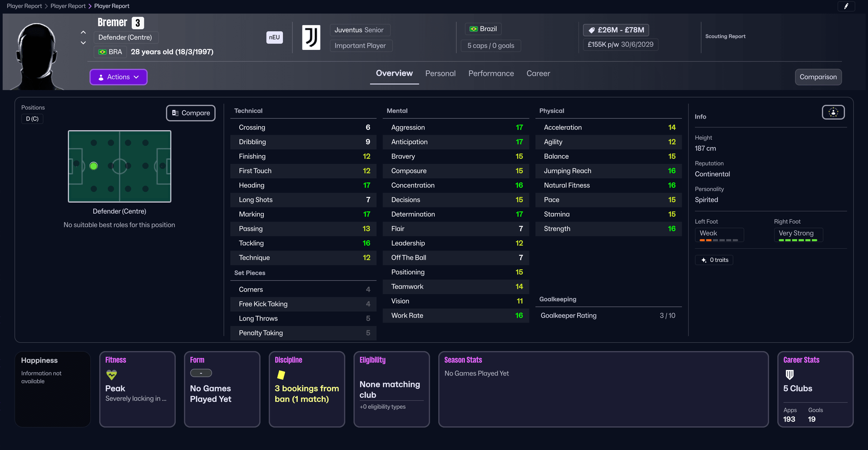Click the Compare button above pitch
The height and width of the screenshot is (450, 868).
(191, 113)
